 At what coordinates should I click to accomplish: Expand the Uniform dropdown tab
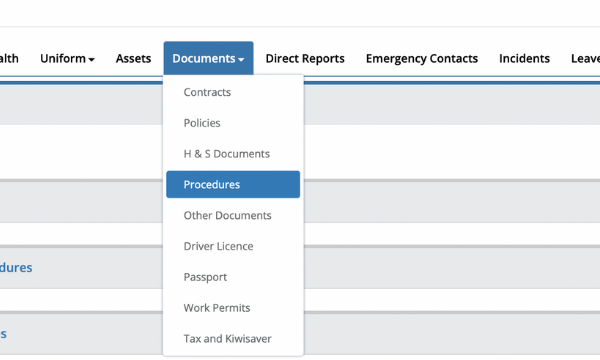pyautogui.click(x=67, y=59)
